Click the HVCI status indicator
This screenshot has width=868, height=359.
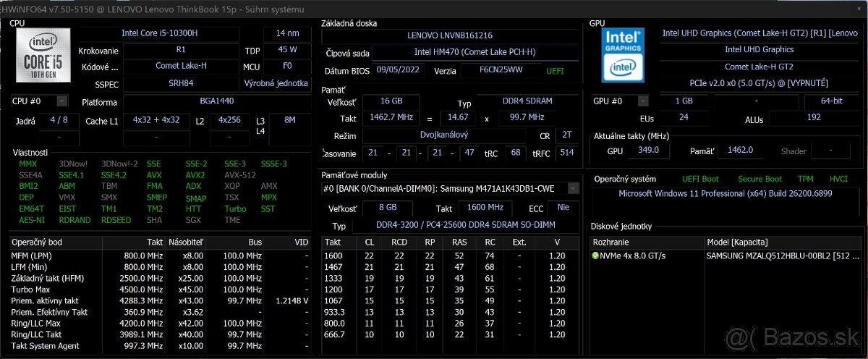838,179
